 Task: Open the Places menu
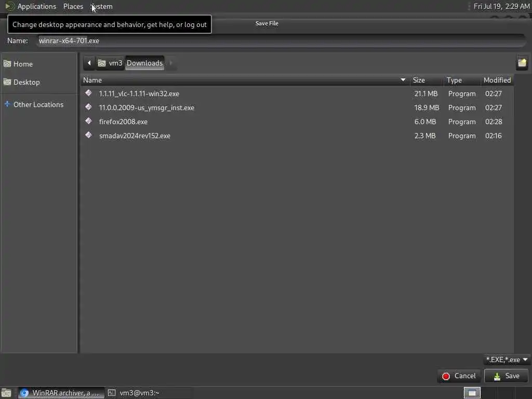point(73,6)
